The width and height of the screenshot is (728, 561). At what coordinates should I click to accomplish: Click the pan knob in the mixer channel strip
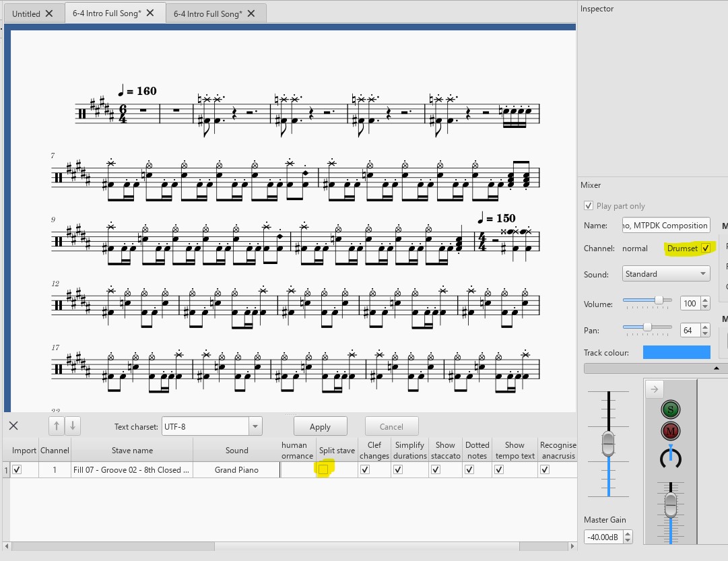click(x=670, y=458)
